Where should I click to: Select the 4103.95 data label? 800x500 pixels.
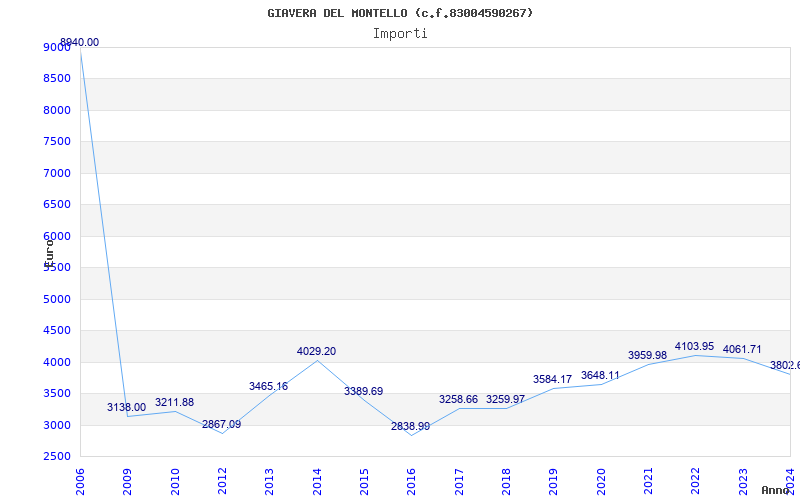(694, 347)
